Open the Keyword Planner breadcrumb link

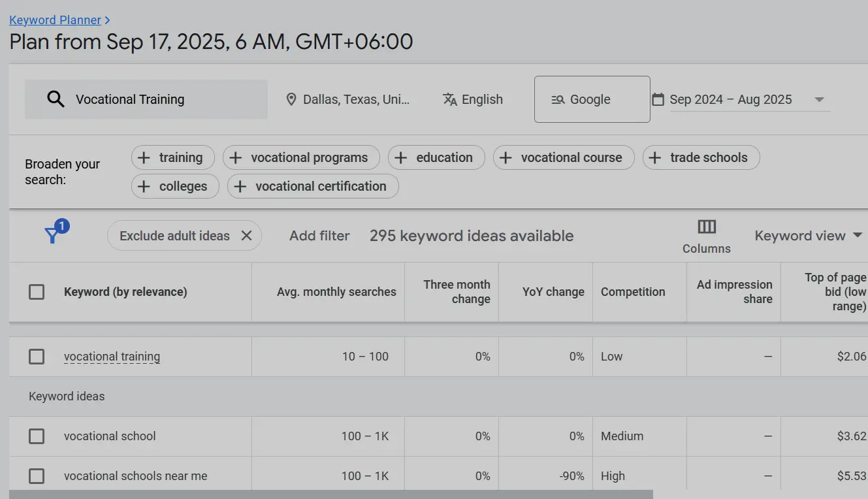(56, 20)
